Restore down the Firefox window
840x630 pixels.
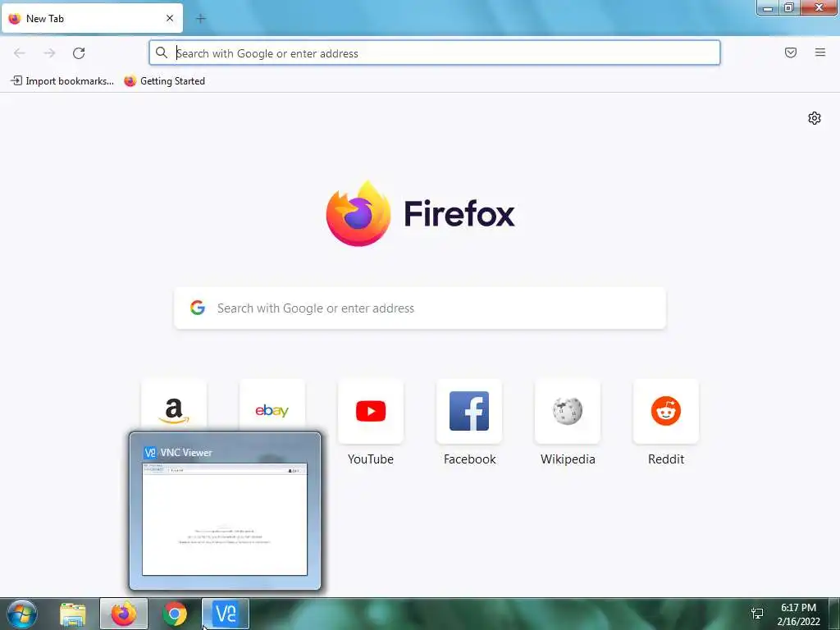(789, 7)
